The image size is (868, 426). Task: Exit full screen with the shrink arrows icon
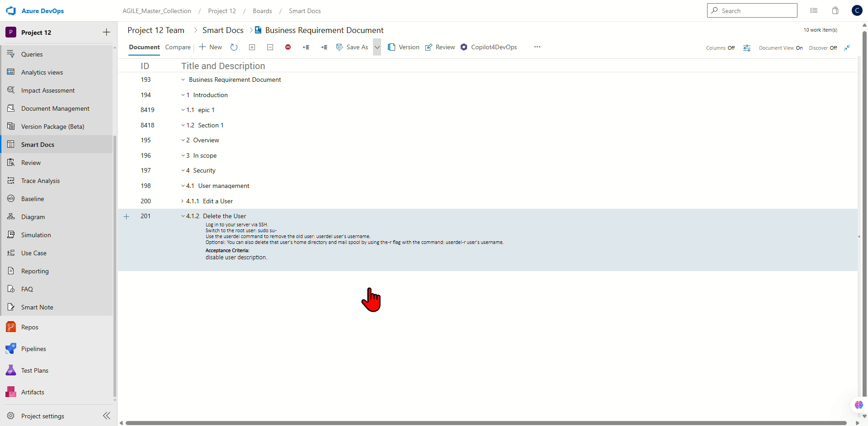click(x=847, y=47)
